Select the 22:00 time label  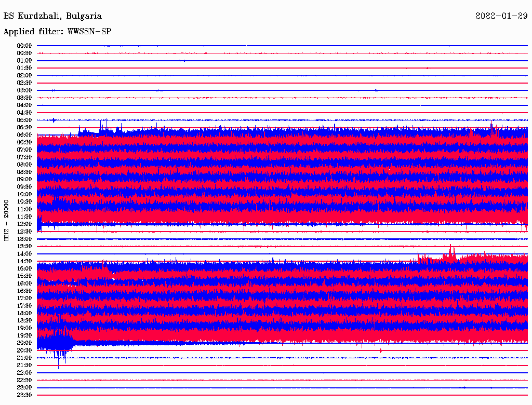coord(24,373)
